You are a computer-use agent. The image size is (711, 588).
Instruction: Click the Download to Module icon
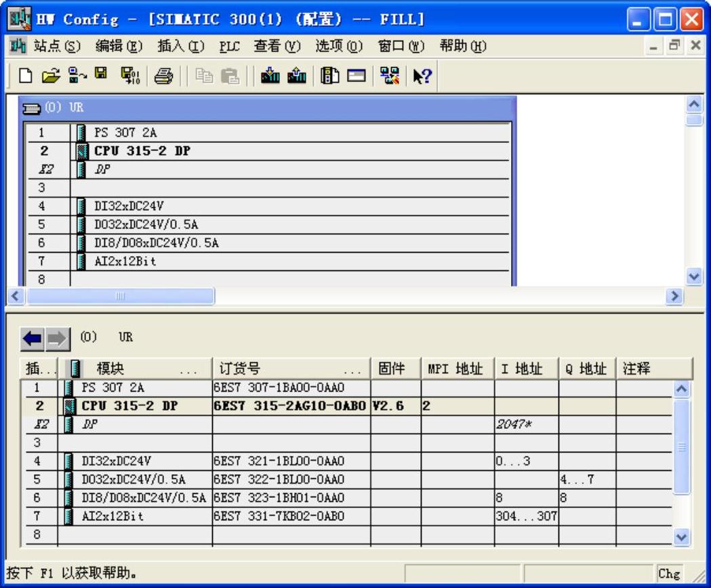pyautogui.click(x=271, y=77)
